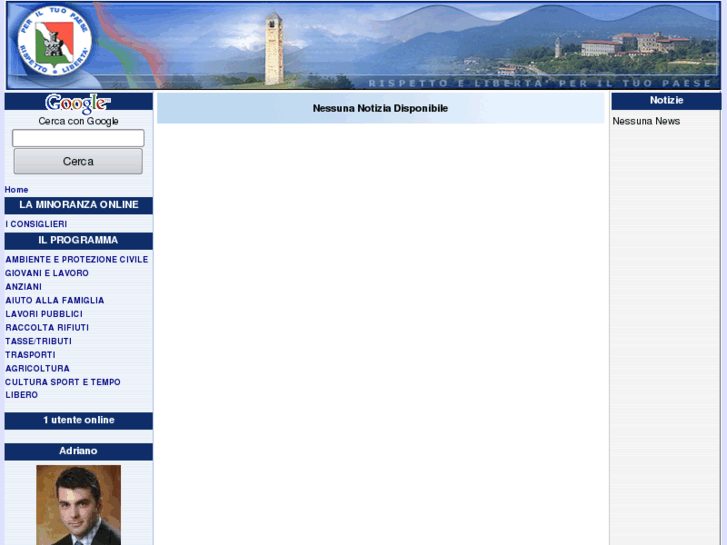Open I CONSIGLIERI page
Viewport: 727px width, 545px height.
pos(36,224)
